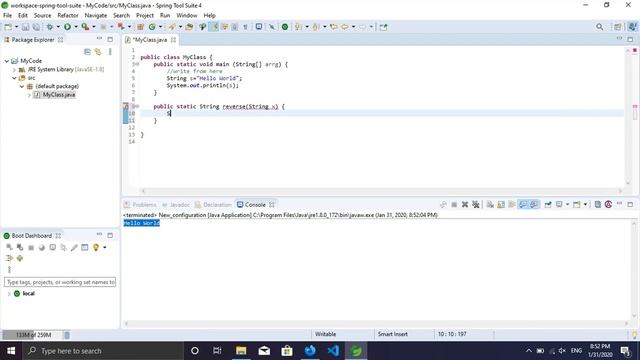Viewport: 640px width, 360px height.
Task: Click the Boot Dashboard tag filter field
Action: point(60,282)
